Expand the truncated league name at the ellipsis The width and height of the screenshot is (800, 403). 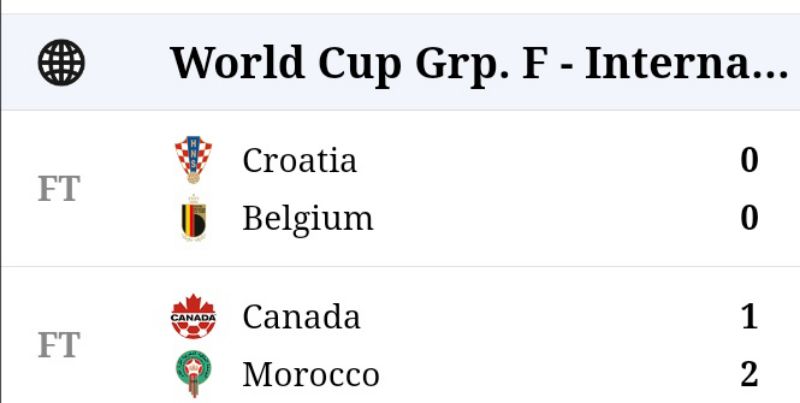click(768, 66)
